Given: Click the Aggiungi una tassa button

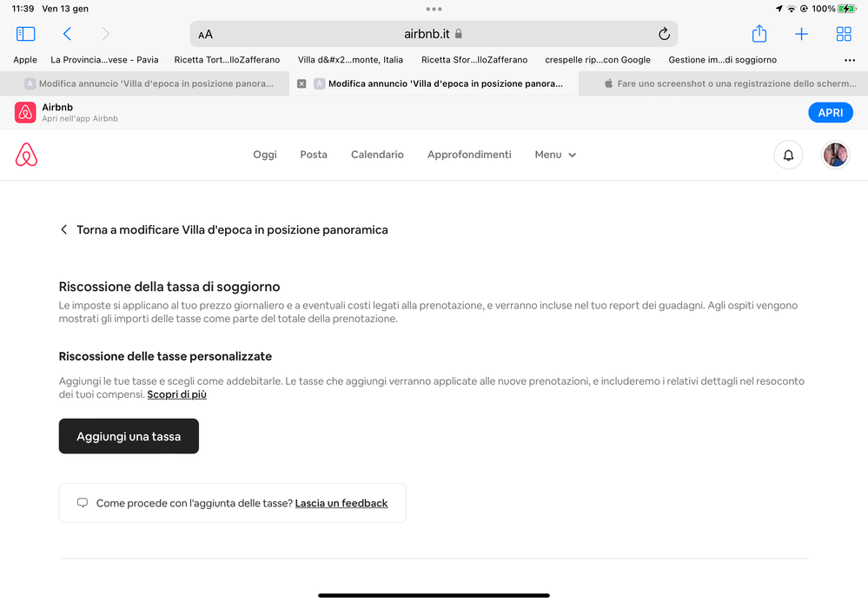Looking at the screenshot, I should pos(129,436).
